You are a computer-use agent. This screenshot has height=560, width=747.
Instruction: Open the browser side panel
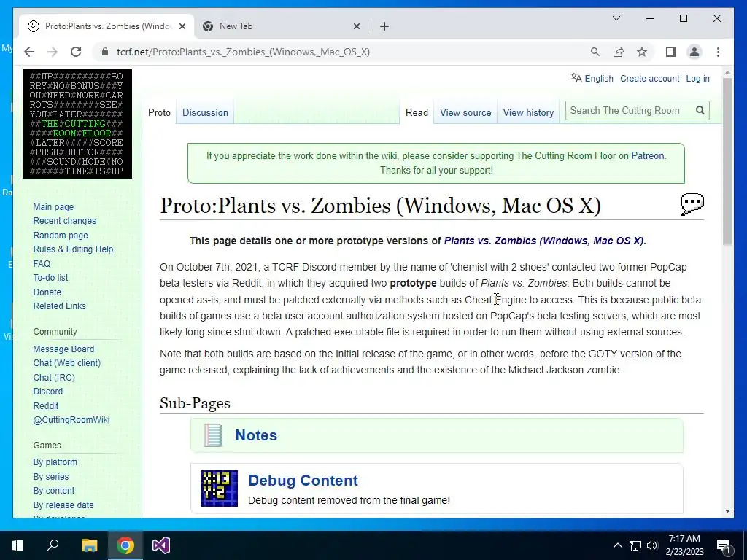pos(671,52)
